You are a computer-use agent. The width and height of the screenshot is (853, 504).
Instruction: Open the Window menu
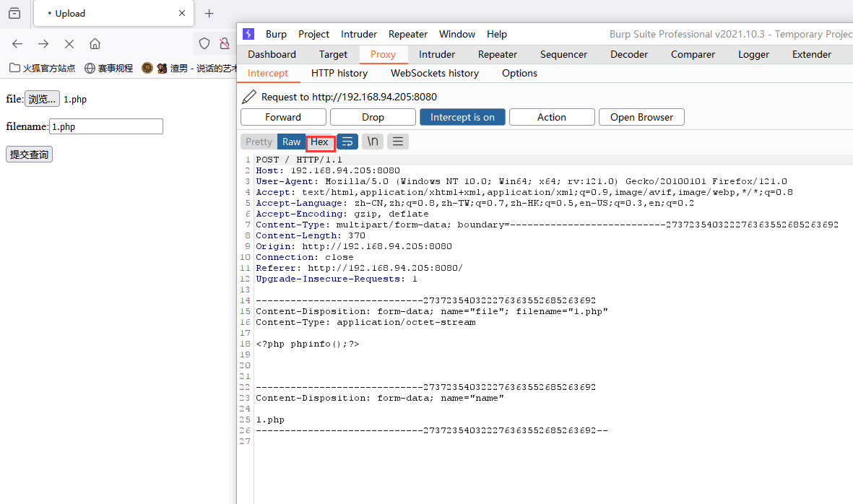(x=457, y=34)
